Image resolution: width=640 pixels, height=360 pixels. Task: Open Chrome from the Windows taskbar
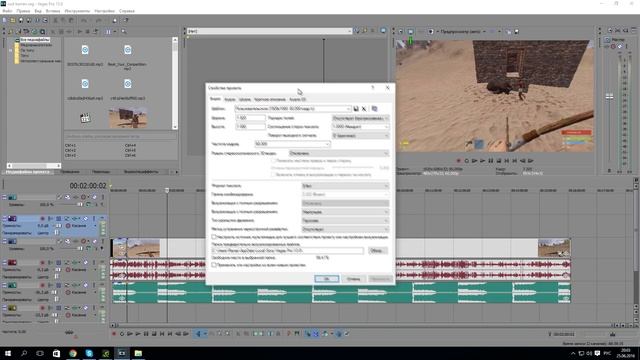point(73,353)
